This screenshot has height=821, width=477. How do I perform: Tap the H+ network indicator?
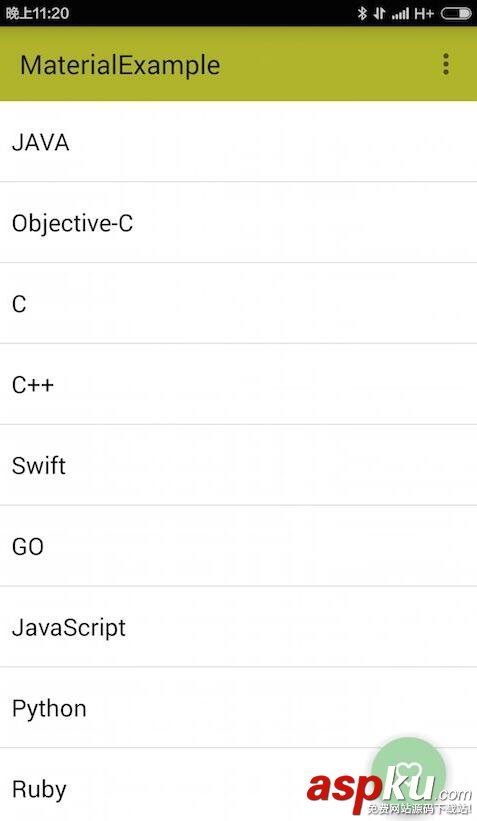click(424, 13)
